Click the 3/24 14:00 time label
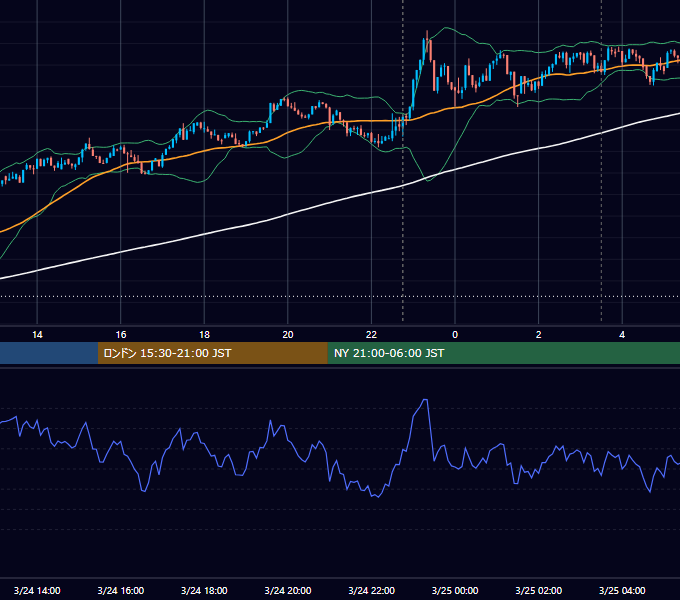The width and height of the screenshot is (680, 600). click(x=37, y=590)
